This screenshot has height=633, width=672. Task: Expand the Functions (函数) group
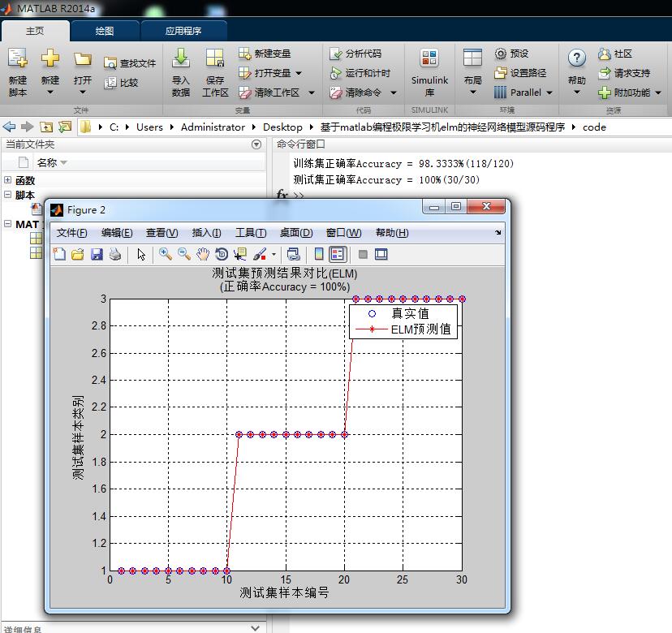pyautogui.click(x=7, y=179)
